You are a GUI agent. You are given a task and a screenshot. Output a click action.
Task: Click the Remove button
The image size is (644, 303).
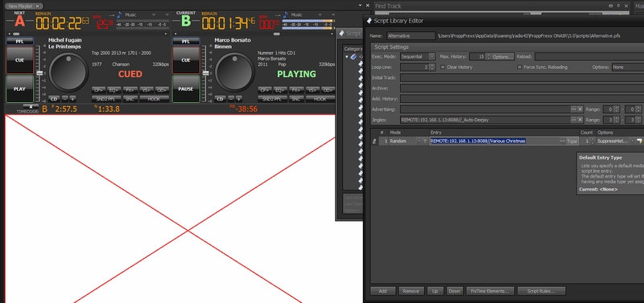click(411, 291)
